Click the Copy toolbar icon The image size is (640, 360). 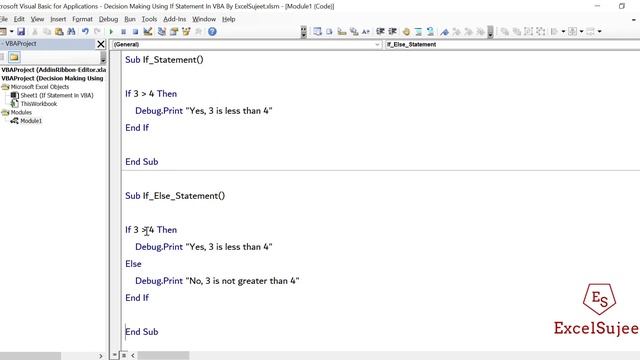[x=47, y=31]
